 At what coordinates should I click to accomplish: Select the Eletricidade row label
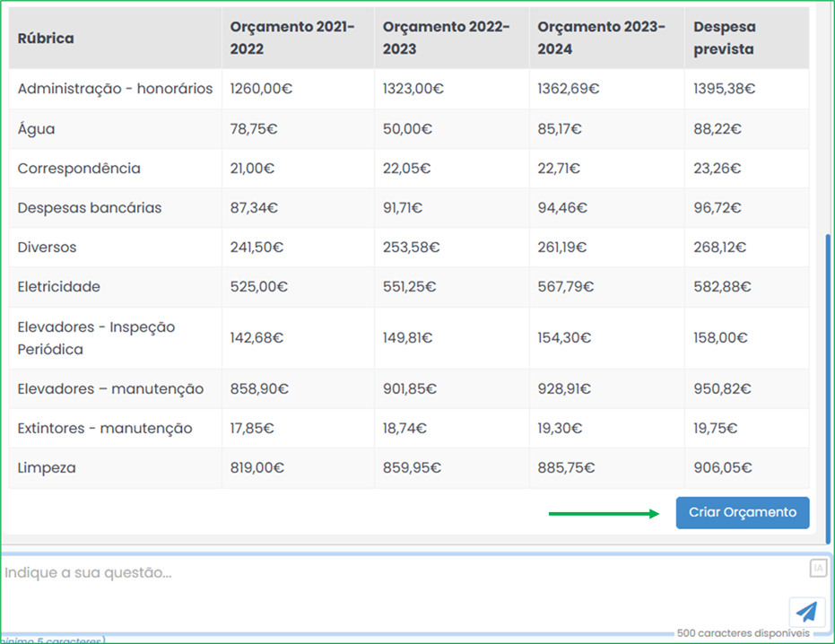click(58, 287)
